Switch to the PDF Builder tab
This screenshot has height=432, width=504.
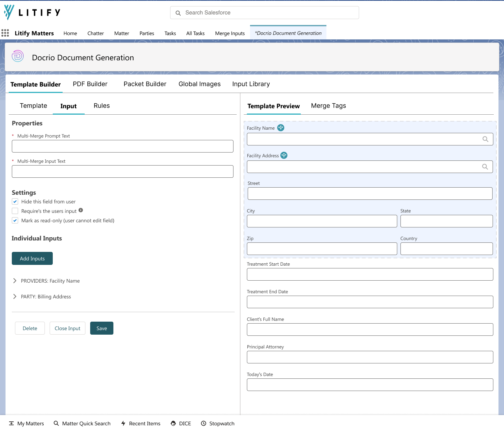pos(90,84)
